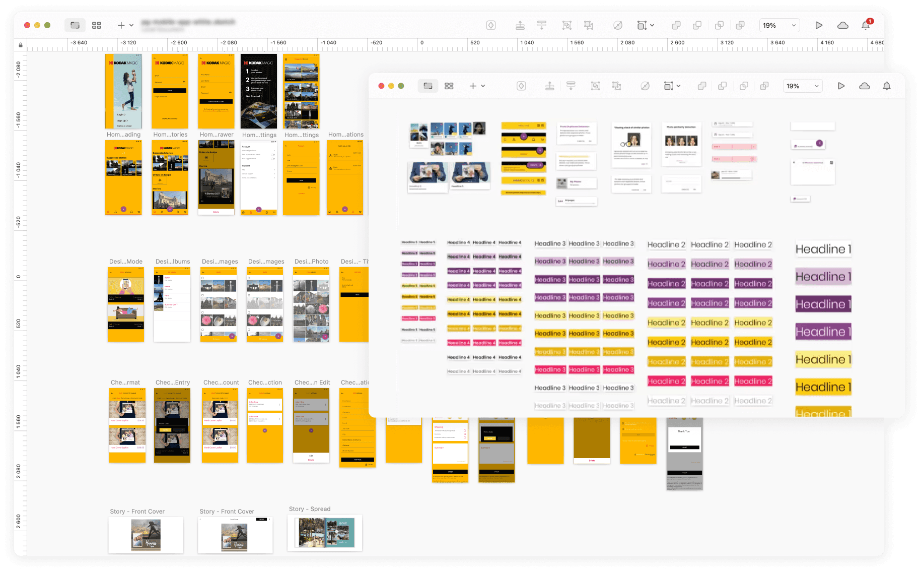This screenshot has width=924, height=572.
Task: Click the Subtract boolean icon in rear window
Action: (697, 25)
